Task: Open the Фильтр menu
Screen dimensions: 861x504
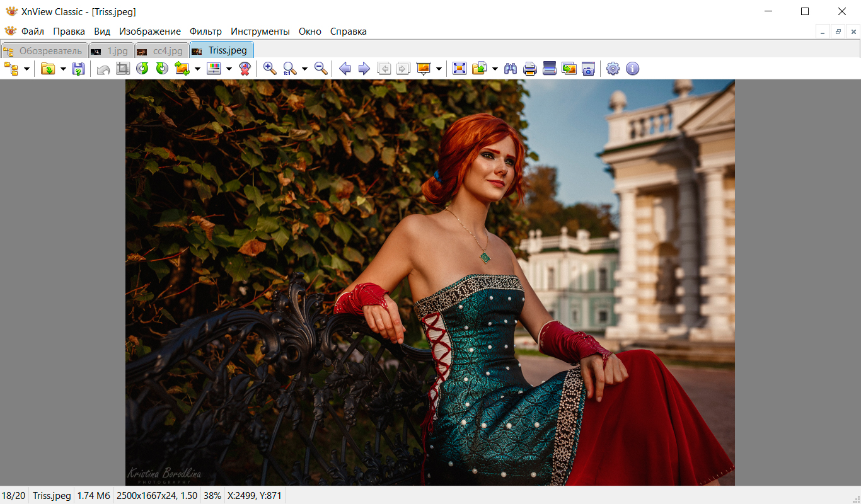Action: [205, 31]
